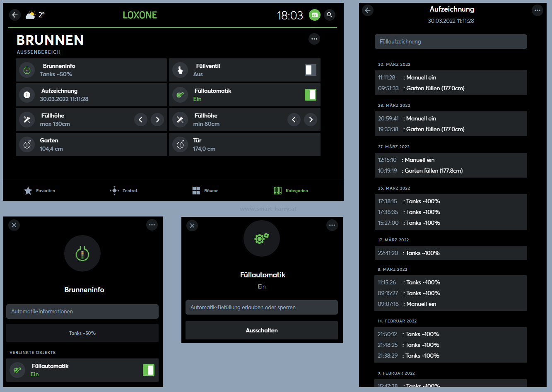Click the 30. MÄRZ 2022 date heading
552x392 pixels.
tap(394, 65)
